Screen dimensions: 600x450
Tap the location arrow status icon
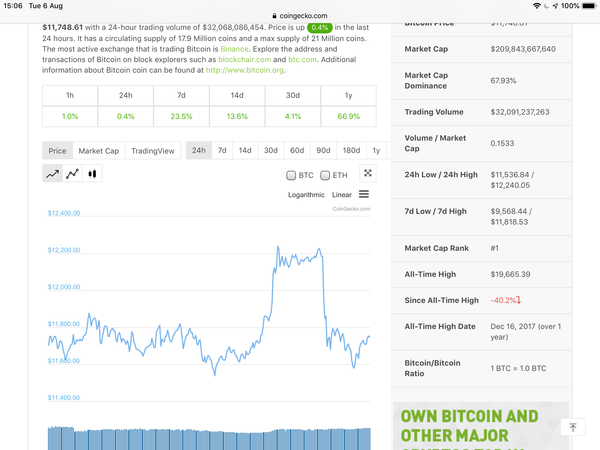click(x=555, y=6)
